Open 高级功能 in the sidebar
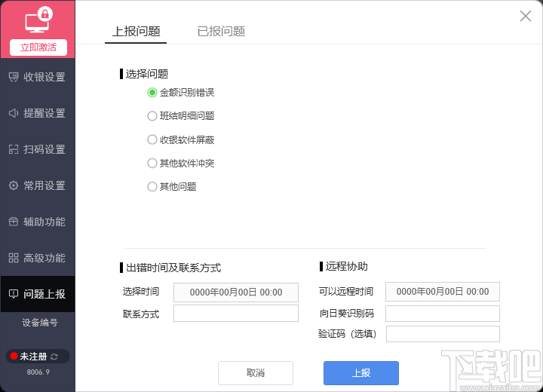 (38, 258)
